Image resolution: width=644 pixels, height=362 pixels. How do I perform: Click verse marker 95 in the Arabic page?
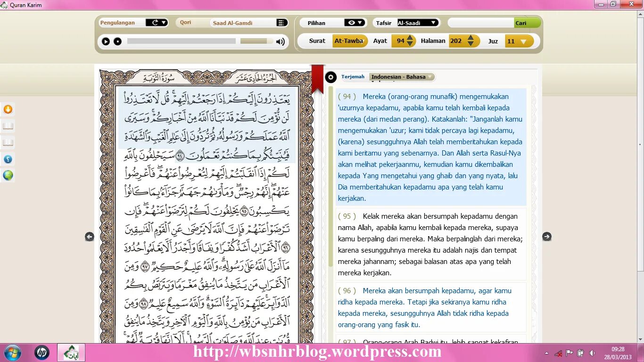[244, 211]
